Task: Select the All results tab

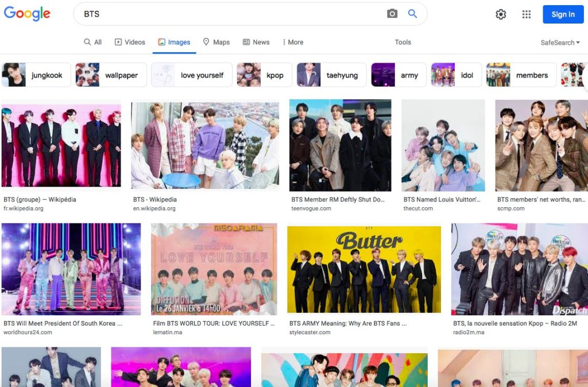Action: coord(93,42)
